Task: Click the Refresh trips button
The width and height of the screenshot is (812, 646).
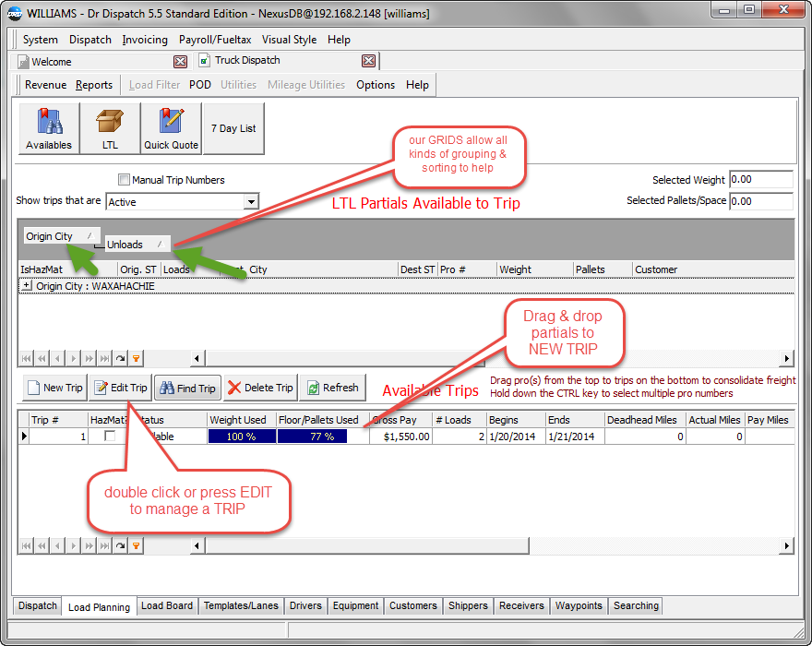Action: [x=332, y=388]
